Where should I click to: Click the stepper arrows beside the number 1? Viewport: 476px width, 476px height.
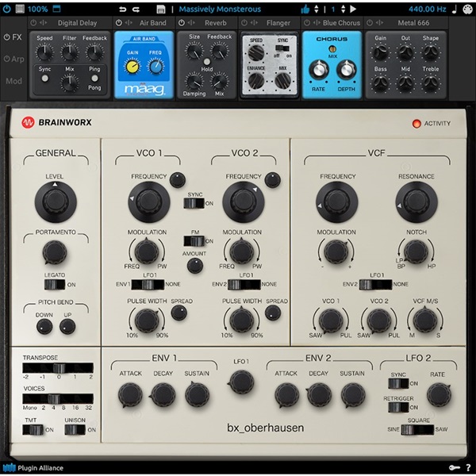343,9
